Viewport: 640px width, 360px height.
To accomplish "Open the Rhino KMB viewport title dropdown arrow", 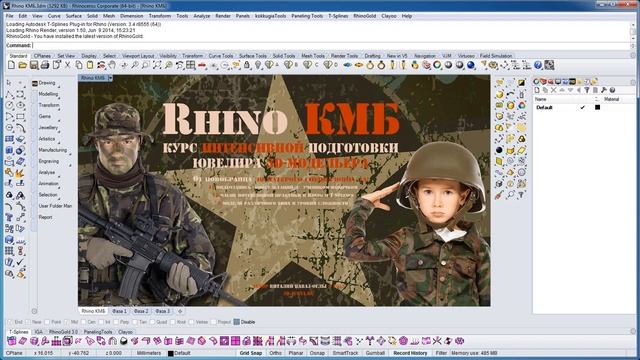I will click(110, 78).
